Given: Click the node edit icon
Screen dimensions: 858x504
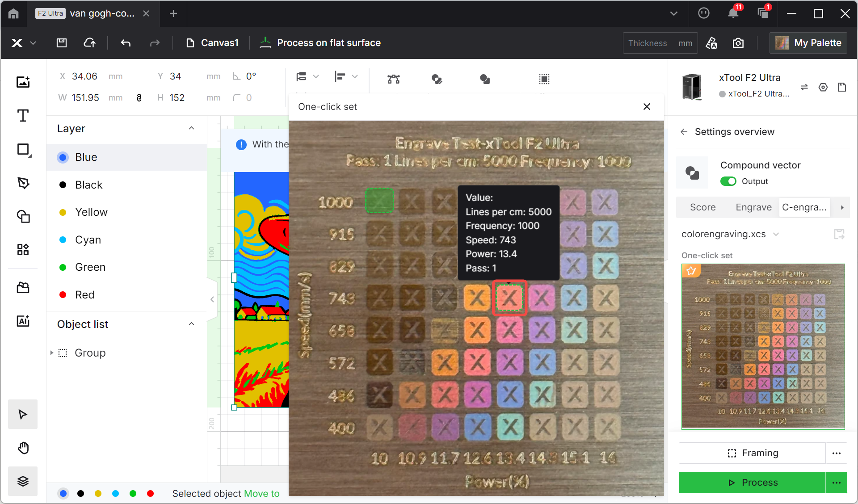Looking at the screenshot, I should click(394, 79).
